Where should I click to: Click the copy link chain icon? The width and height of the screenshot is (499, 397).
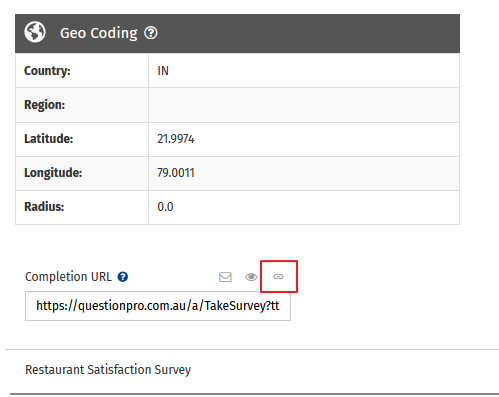tap(278, 276)
